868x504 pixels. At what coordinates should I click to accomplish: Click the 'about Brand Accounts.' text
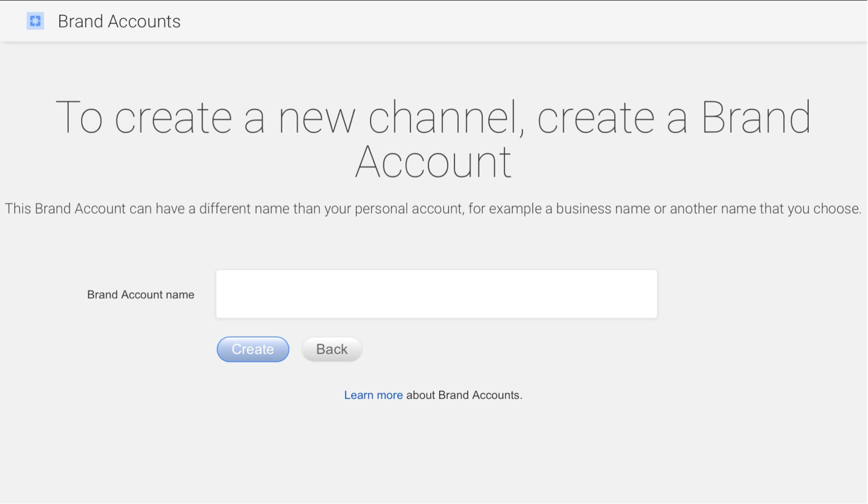click(464, 395)
